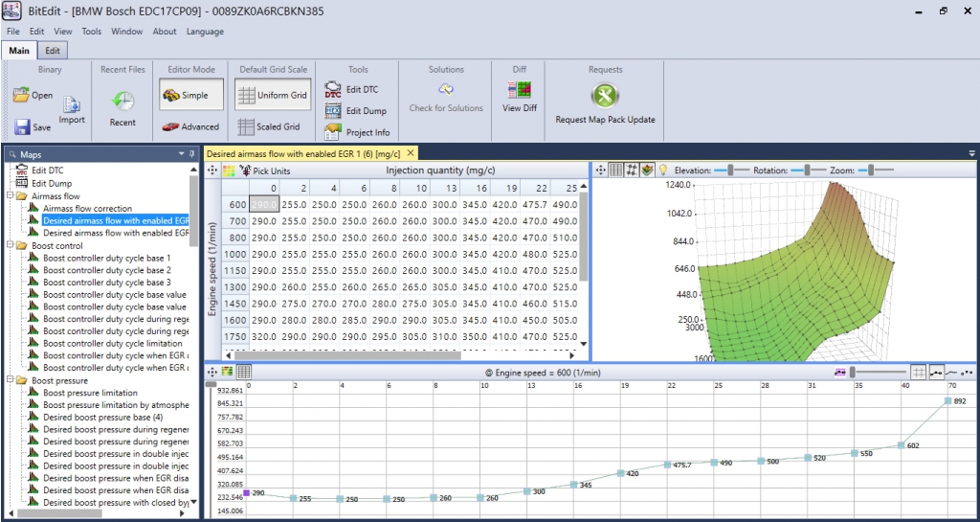Viewport: 980px width, 522px height.
Task: Toggle the light bulb icon in the 3D view
Action: click(x=664, y=170)
